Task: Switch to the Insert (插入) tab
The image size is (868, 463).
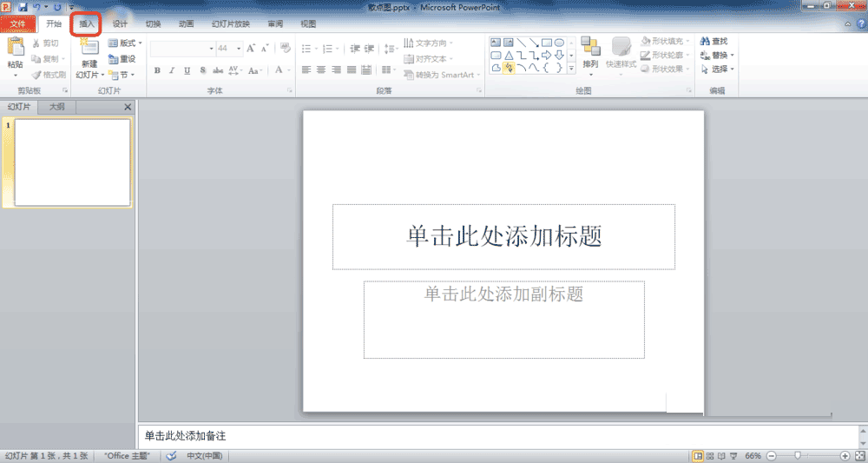Action: pos(86,23)
